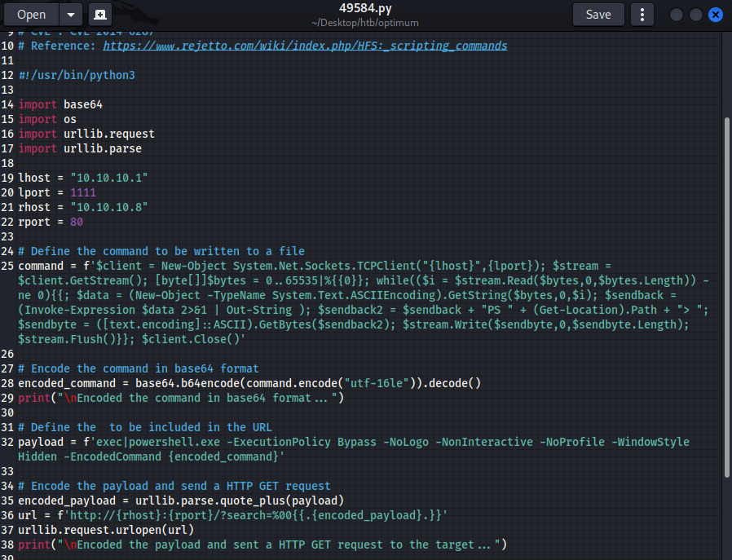Click on import urllib.parse line
The image size is (732, 560).
pos(80,148)
